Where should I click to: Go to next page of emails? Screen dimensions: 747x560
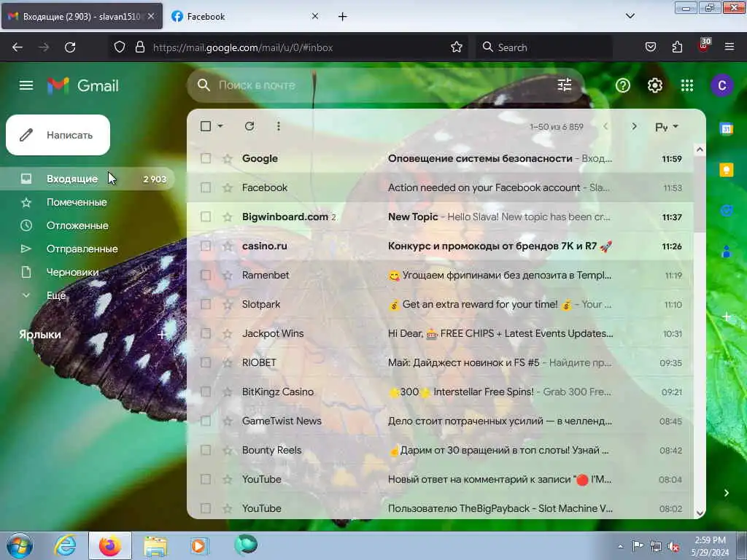click(634, 127)
